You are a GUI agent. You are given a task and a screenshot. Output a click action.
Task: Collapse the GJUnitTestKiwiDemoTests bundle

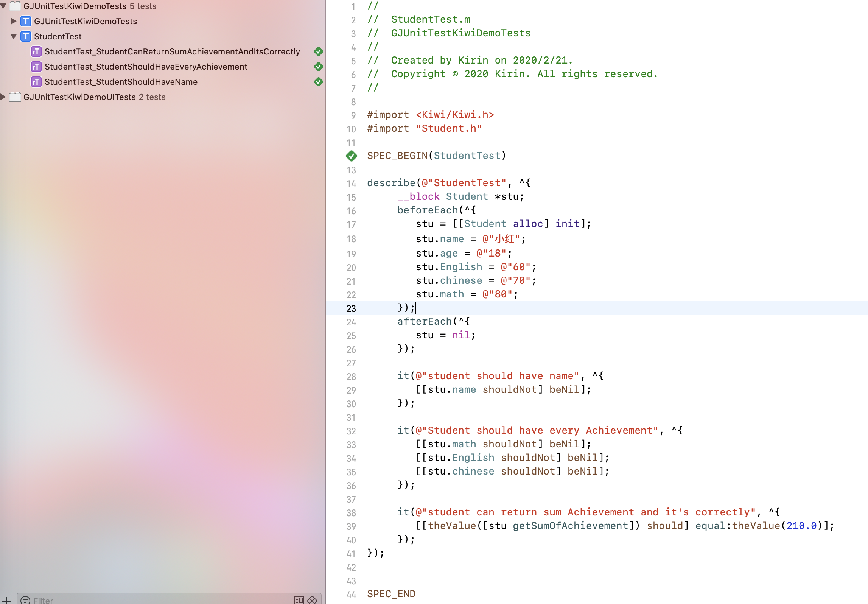click(3, 6)
